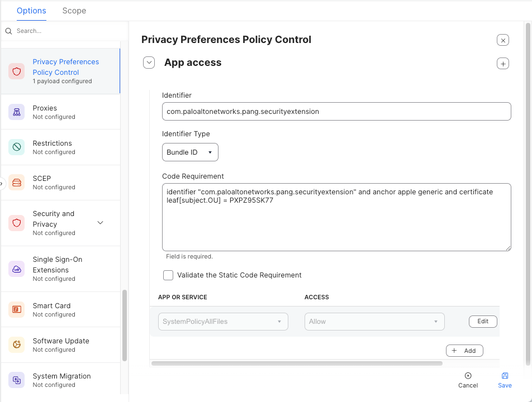Save the configuration profile
The width and height of the screenshot is (532, 402).
click(505, 380)
